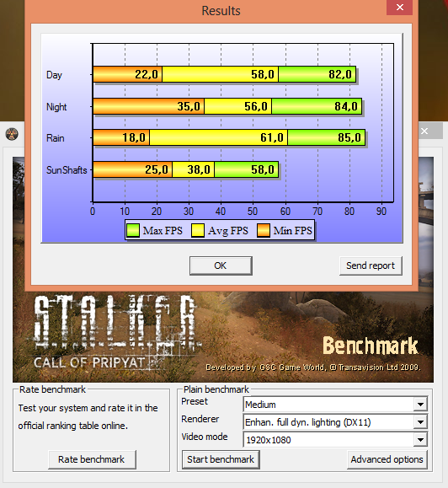Open the Preset dropdown arrow
This screenshot has width=448, height=488.
click(x=421, y=405)
